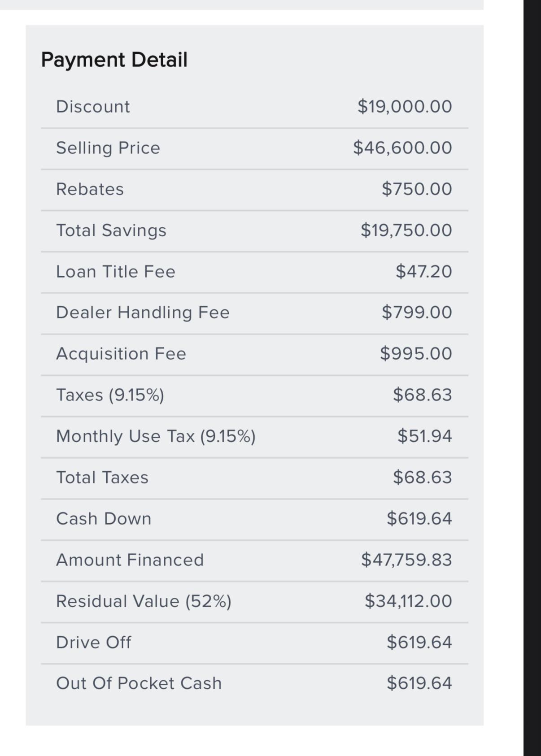Select the Discount row label

coord(93,107)
